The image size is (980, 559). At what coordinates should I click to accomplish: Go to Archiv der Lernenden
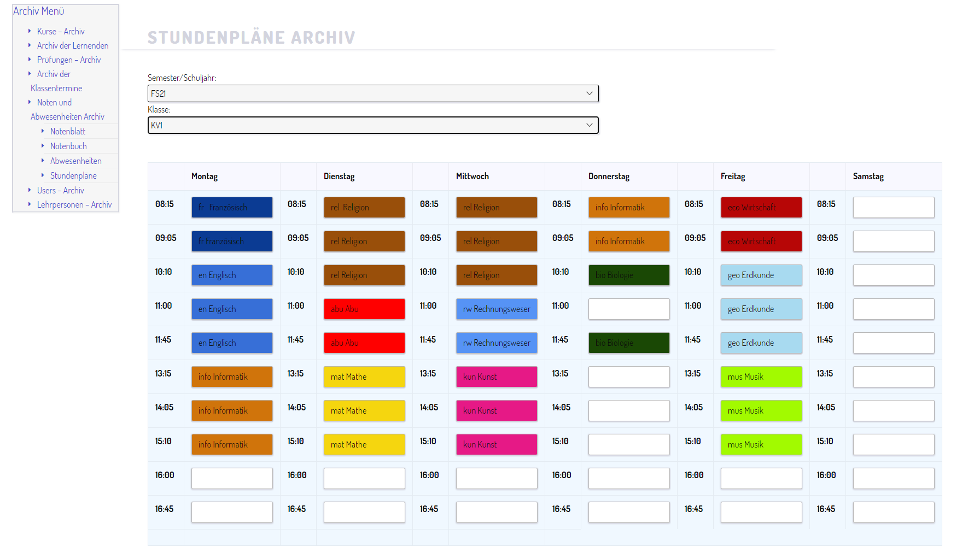[x=72, y=45]
